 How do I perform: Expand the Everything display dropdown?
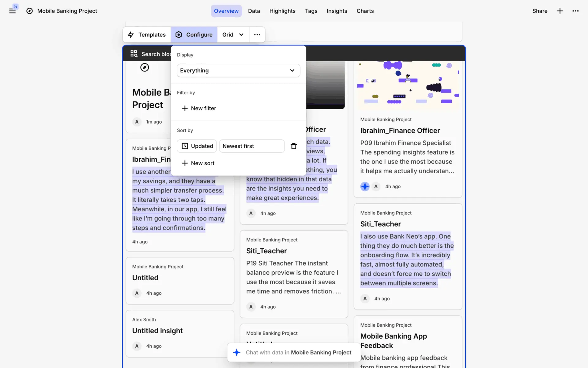pyautogui.click(x=238, y=71)
